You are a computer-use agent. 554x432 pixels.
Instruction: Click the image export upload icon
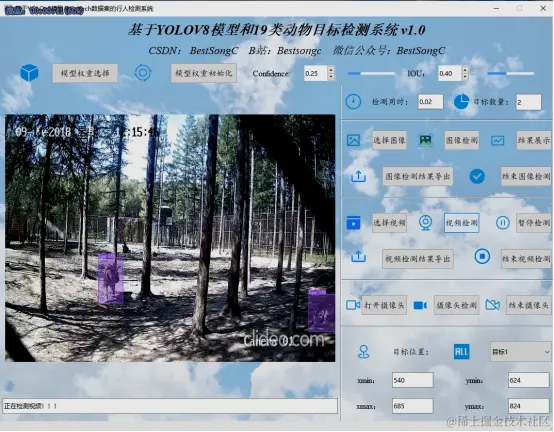click(x=358, y=176)
